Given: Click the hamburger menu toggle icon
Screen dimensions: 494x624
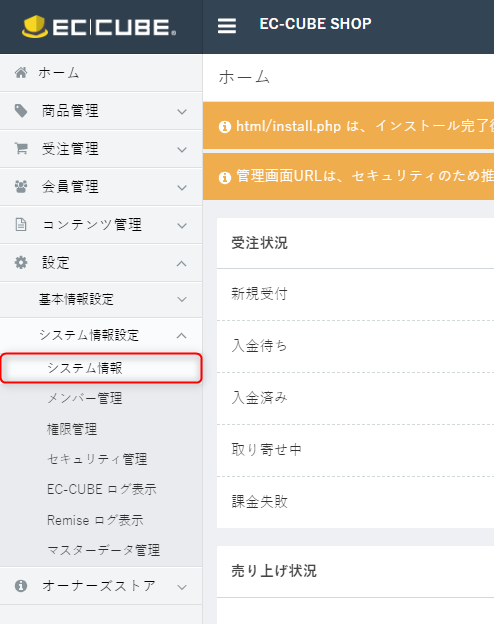Looking at the screenshot, I should (x=226, y=26).
